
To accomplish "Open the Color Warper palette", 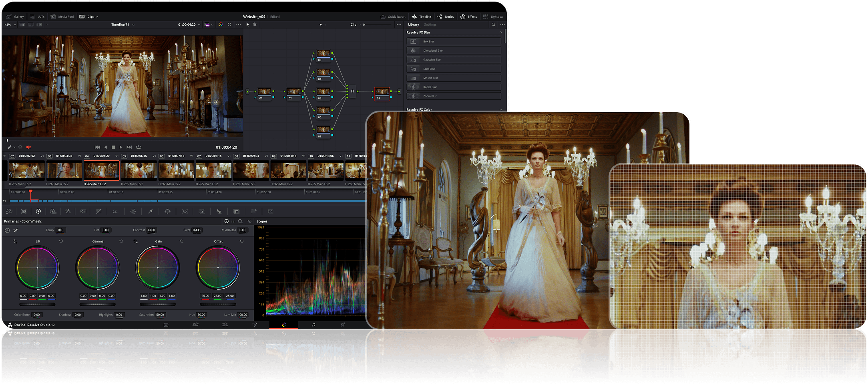I will tap(133, 211).
